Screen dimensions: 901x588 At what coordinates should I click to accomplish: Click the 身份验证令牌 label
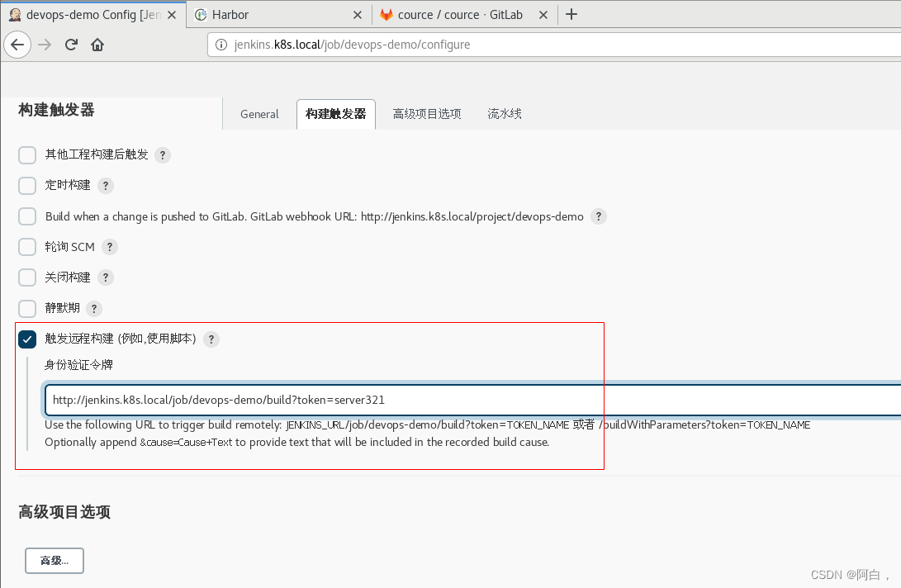pos(78,365)
